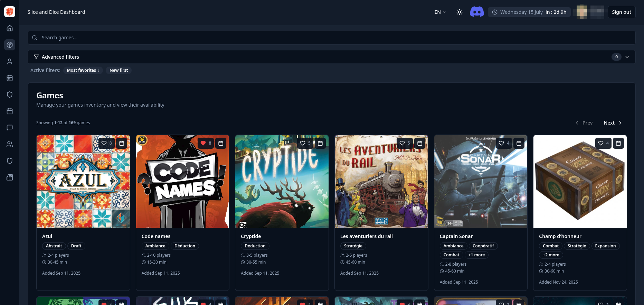Open calendar icon on Champ d'honneur card
Screen dimensions: 644x305
click(618, 143)
